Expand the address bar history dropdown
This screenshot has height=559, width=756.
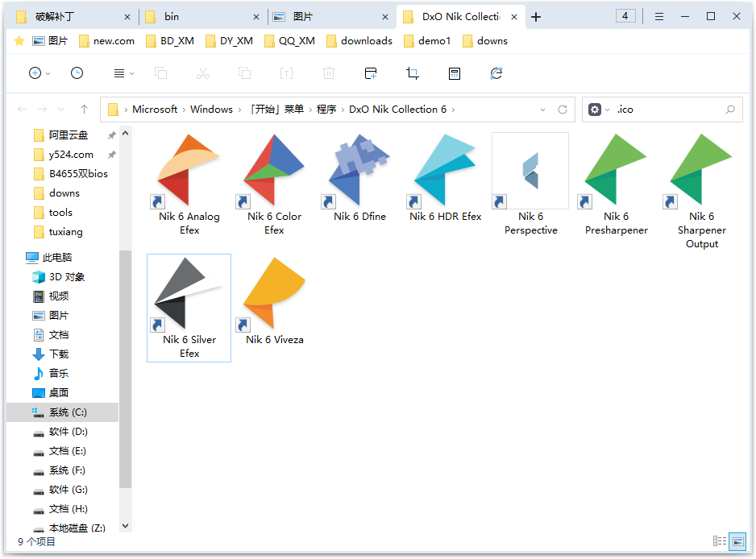pos(542,110)
